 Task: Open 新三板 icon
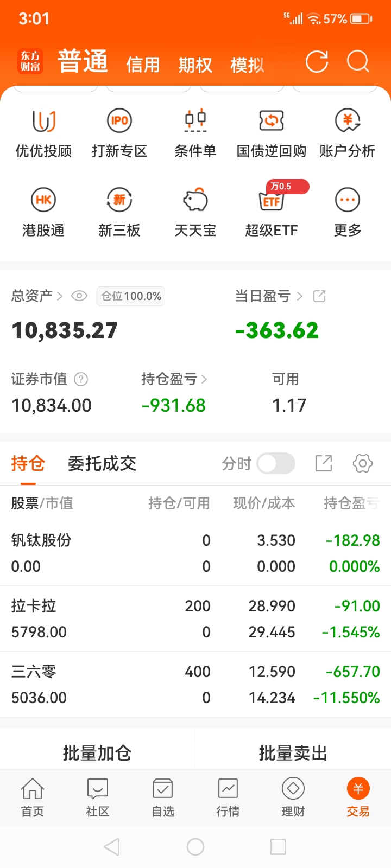click(x=119, y=200)
